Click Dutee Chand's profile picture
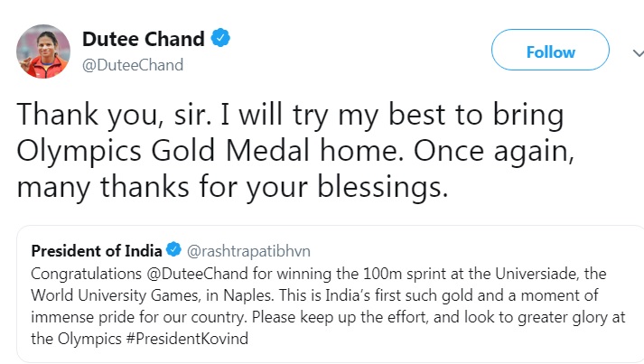This screenshot has height=364, width=644. click(x=43, y=51)
